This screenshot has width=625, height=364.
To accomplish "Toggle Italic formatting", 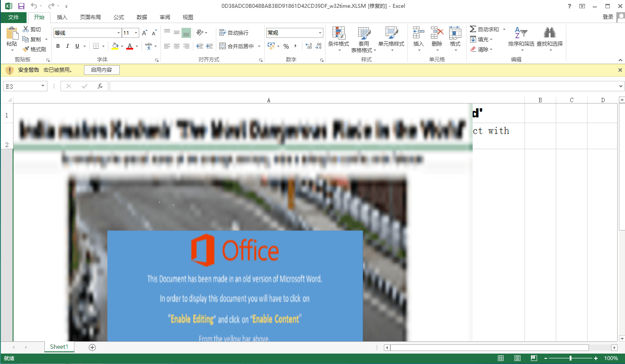I will click(68, 46).
